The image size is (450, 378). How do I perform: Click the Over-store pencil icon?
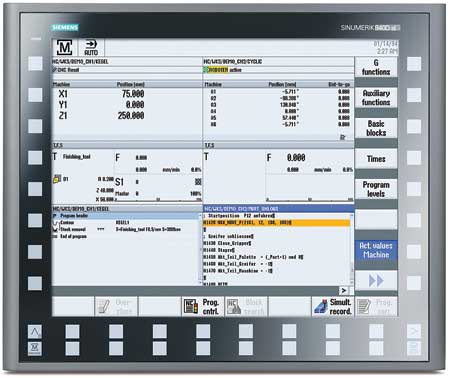104,306
